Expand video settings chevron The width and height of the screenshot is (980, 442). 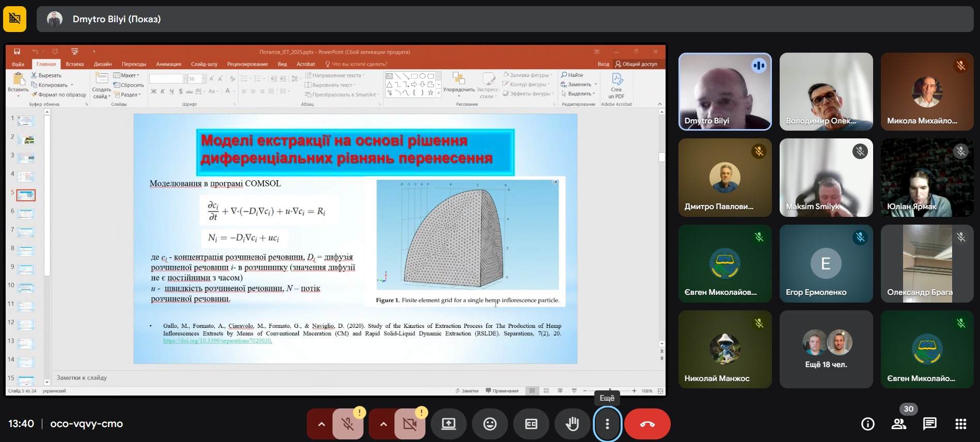pos(383,424)
